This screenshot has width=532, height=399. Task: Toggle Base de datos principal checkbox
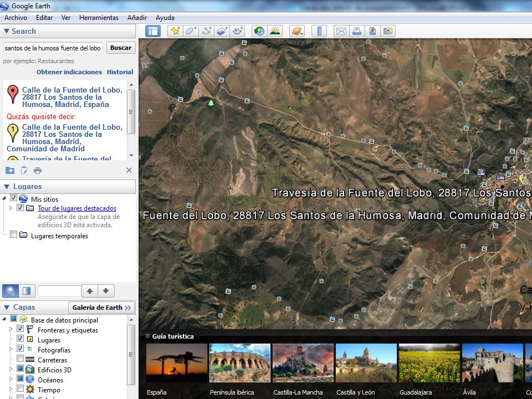(13, 319)
